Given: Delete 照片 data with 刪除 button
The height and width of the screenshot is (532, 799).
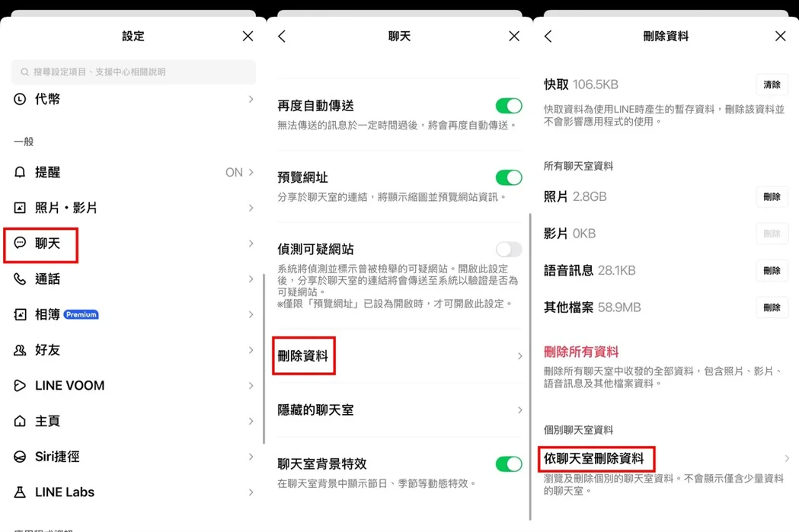Looking at the screenshot, I should click(x=772, y=196).
